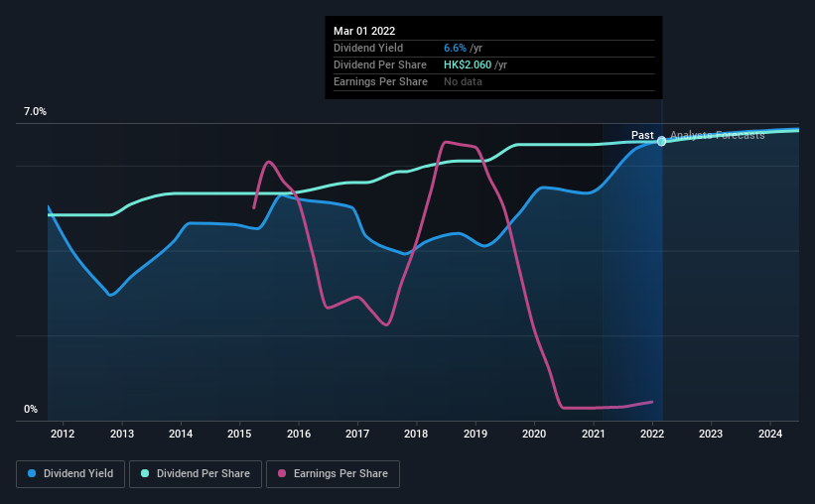Select the 2013 x-axis label
The image size is (815, 504).
point(122,434)
